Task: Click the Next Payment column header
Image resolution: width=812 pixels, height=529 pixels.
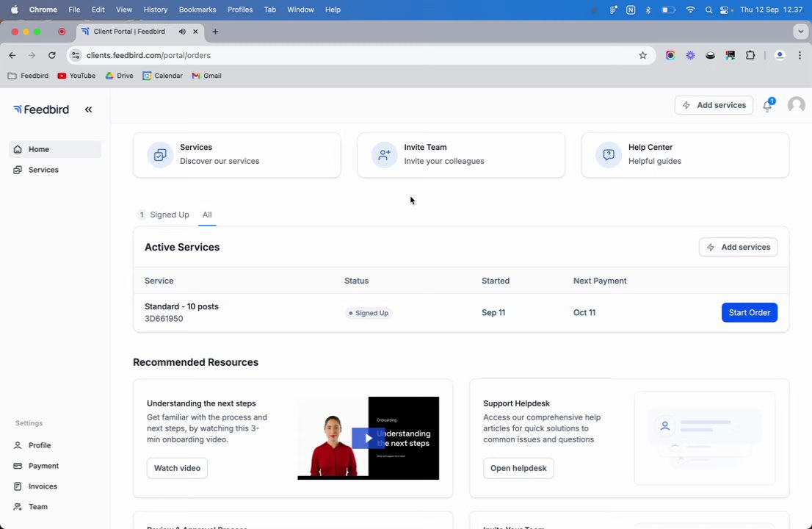Action: (x=600, y=281)
